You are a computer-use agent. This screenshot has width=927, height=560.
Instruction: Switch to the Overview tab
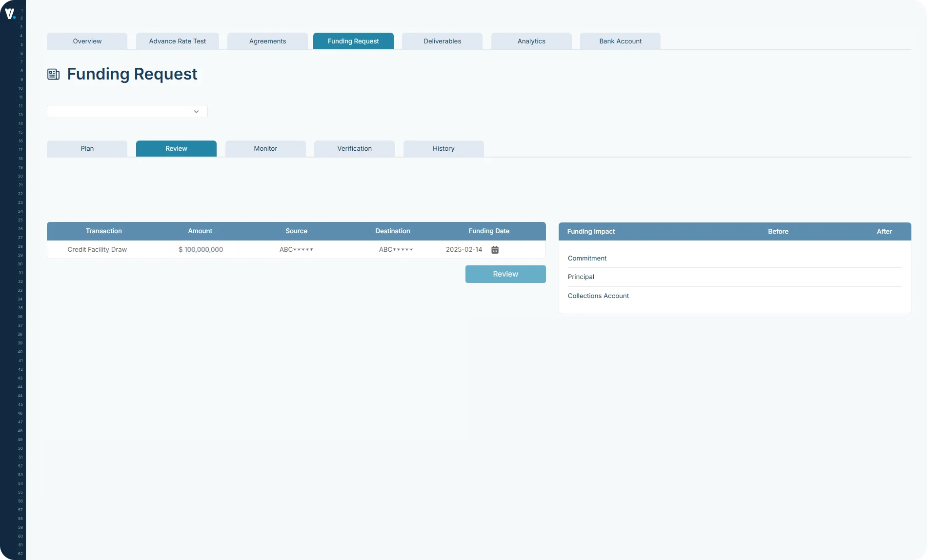pos(87,41)
